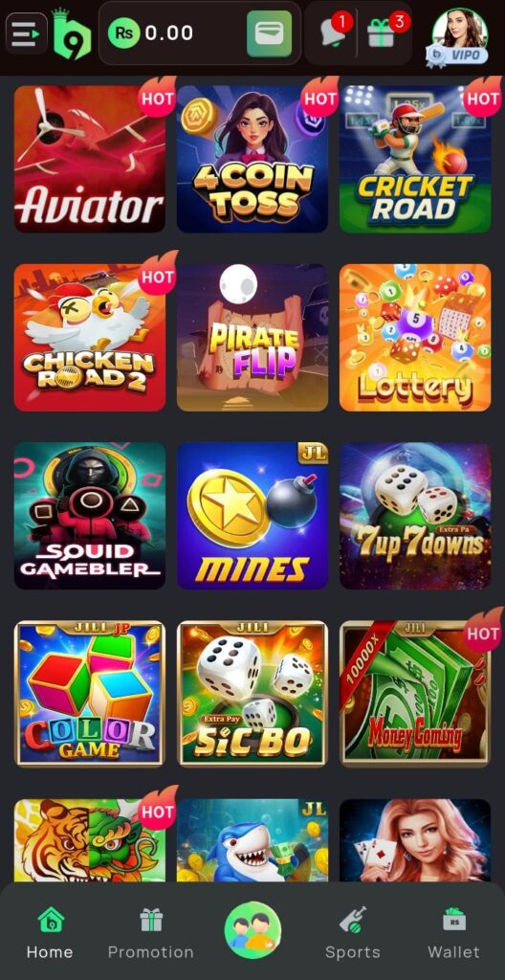Play Cricket Road game
Viewport: 505px width, 980px height.
point(415,160)
